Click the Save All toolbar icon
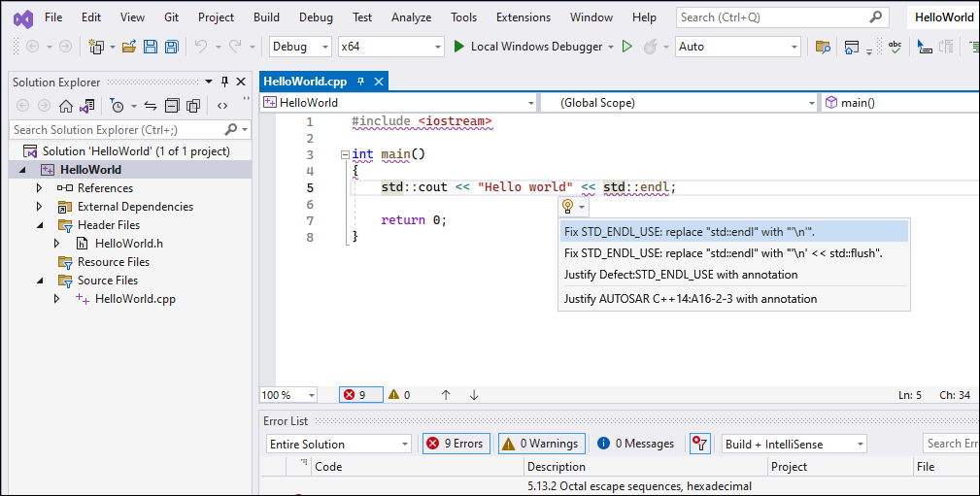This screenshot has width=980, height=496. (x=171, y=47)
